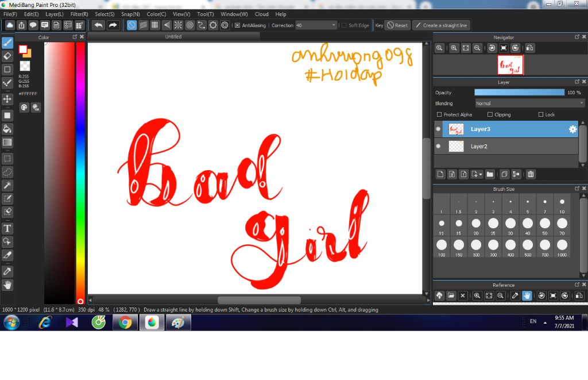Viewport: 588px width, 380px height.
Task: Enable the radial snap
Action: (x=178, y=25)
